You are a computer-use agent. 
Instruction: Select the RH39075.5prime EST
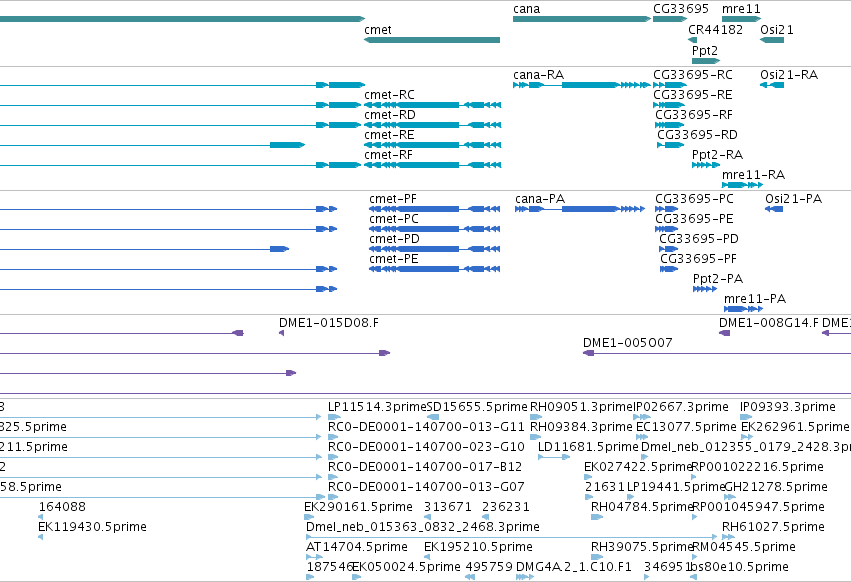point(597,558)
